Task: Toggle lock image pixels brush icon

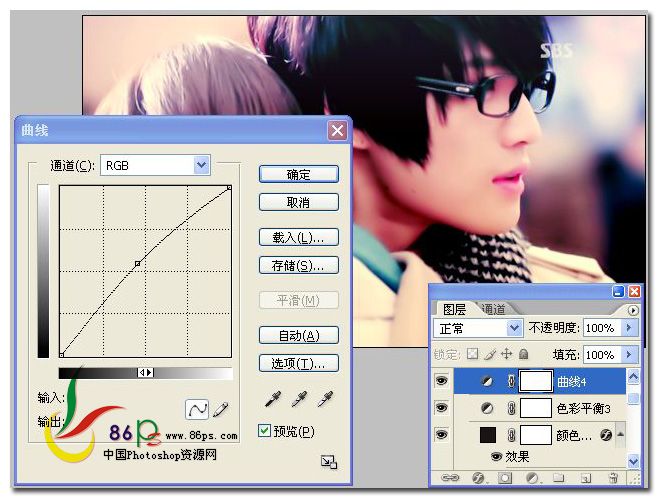Action: (x=490, y=354)
